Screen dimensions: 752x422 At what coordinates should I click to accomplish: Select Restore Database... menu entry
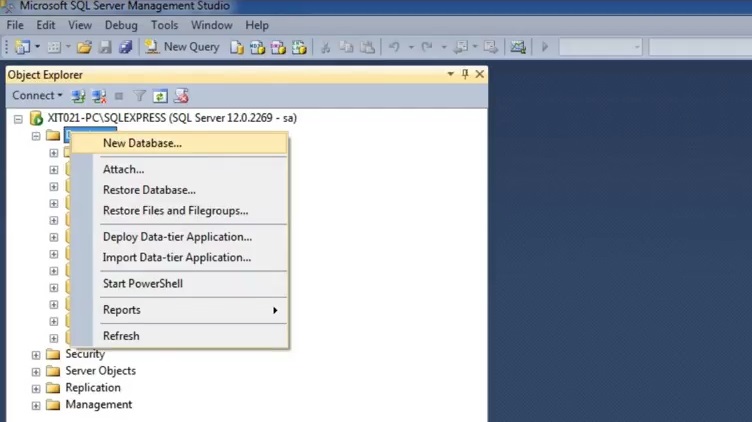(179, 190)
